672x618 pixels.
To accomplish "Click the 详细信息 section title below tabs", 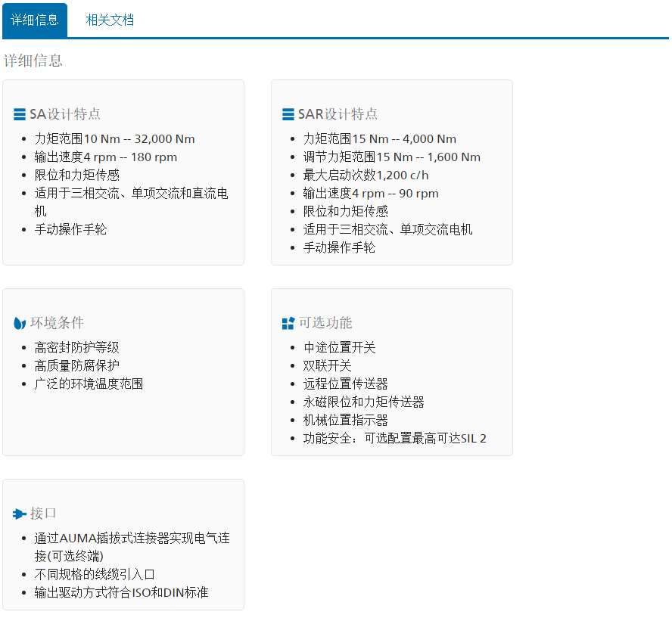I will point(33,61).
